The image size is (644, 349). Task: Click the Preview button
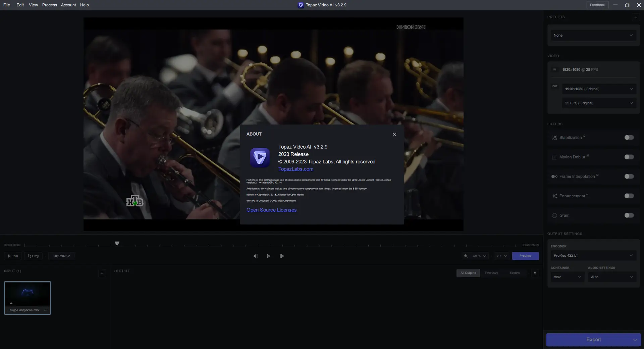(525, 256)
